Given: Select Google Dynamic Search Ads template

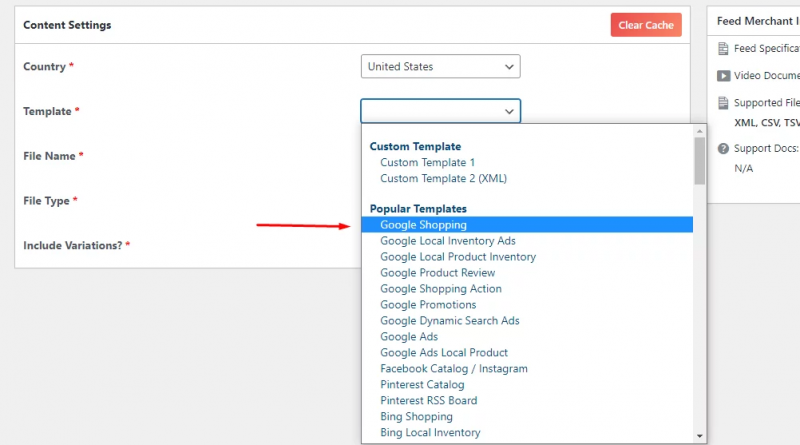Looking at the screenshot, I should (x=449, y=321).
